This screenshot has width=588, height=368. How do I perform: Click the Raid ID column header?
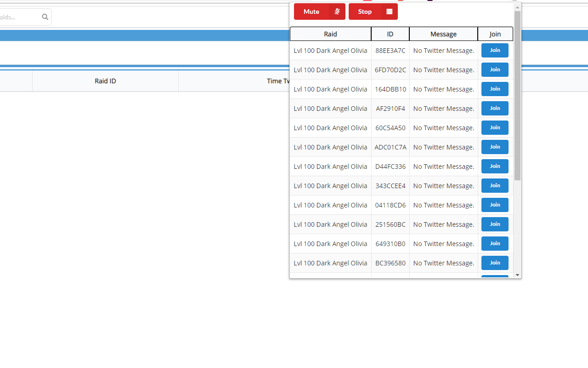coord(105,81)
